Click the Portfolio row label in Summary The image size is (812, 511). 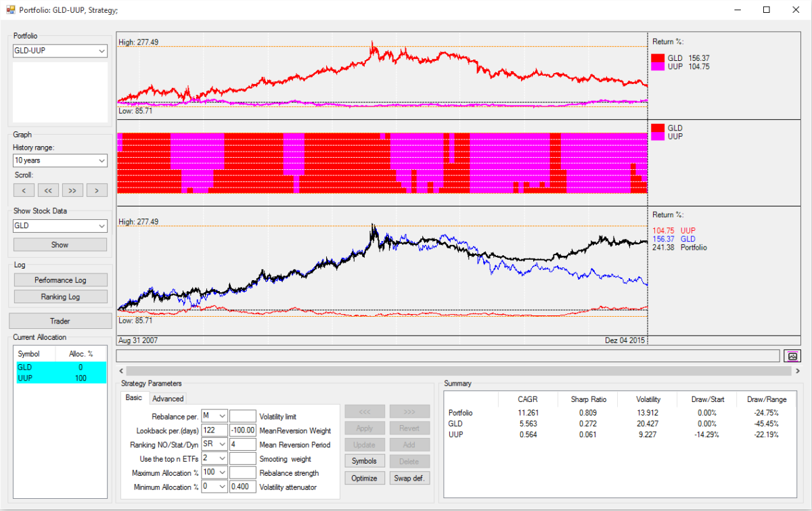tap(461, 413)
